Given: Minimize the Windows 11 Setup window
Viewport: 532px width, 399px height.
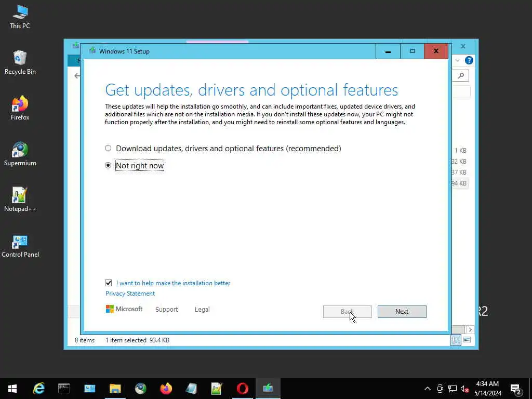Looking at the screenshot, I should (388, 51).
